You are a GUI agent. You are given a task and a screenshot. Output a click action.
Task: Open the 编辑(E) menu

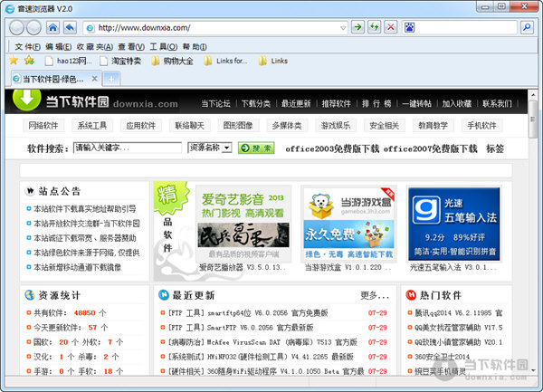click(58, 47)
